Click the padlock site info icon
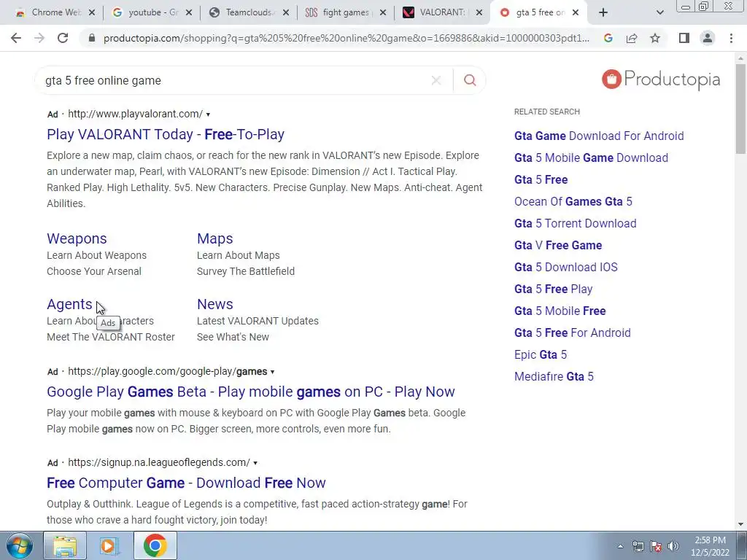Screen dimensions: 747x560 pos(92,38)
